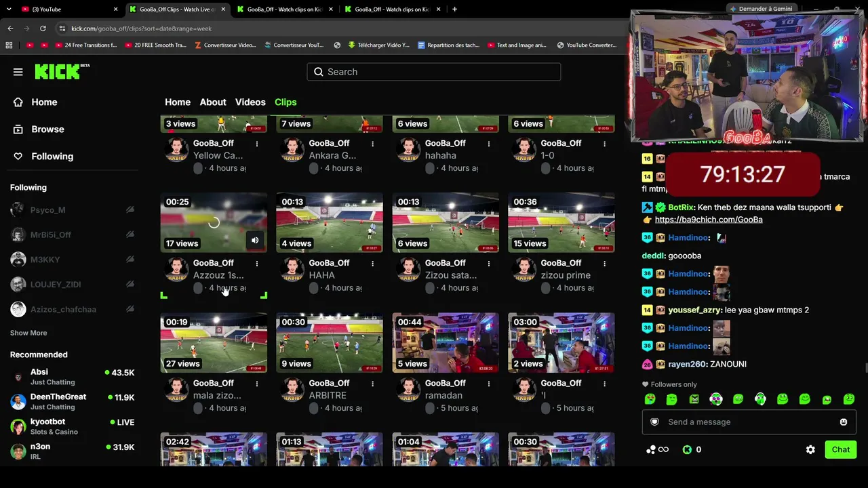
Task: Open the 'YouTube Converter' bookmark
Action: click(587, 45)
